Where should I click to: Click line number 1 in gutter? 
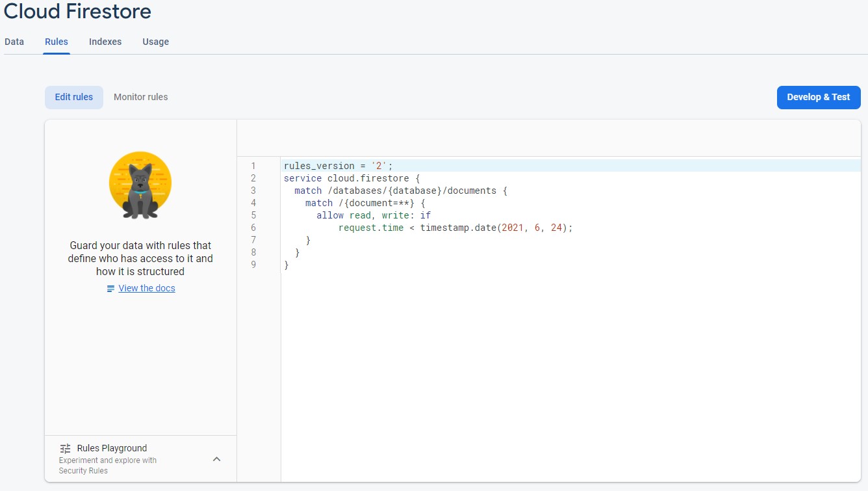click(253, 166)
